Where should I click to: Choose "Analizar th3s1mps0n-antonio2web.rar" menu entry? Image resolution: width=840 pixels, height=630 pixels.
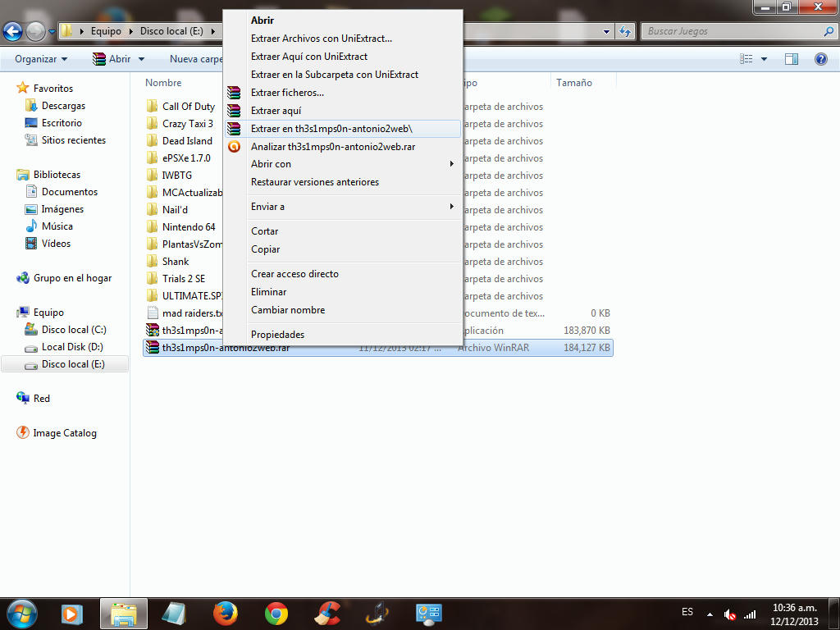click(x=332, y=147)
